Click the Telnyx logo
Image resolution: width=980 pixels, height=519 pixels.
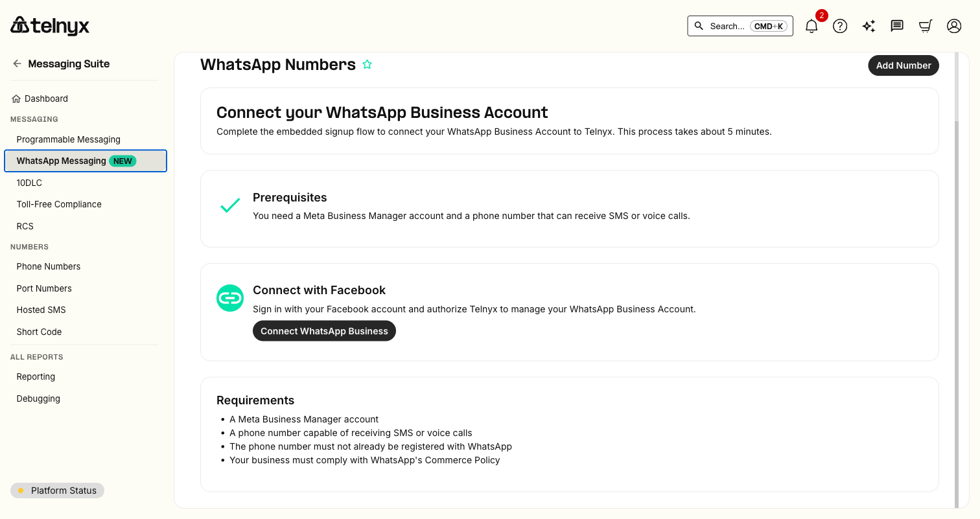pyautogui.click(x=50, y=26)
